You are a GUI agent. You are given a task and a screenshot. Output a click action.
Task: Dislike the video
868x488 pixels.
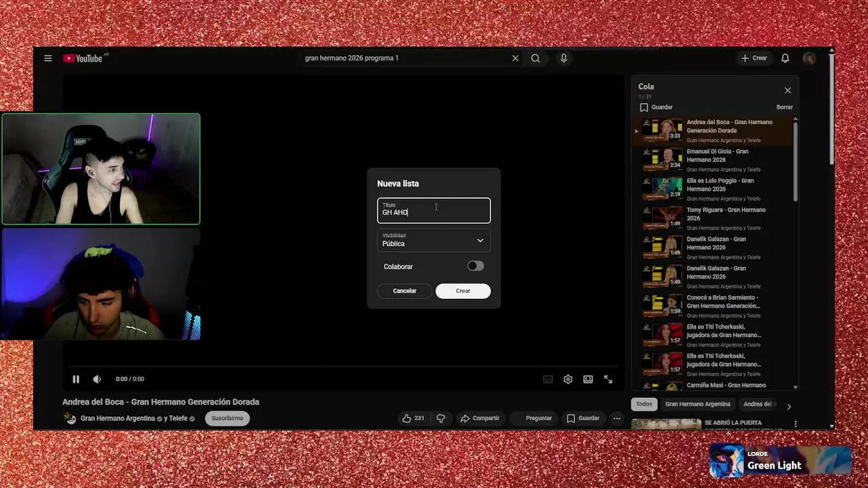(441, 418)
